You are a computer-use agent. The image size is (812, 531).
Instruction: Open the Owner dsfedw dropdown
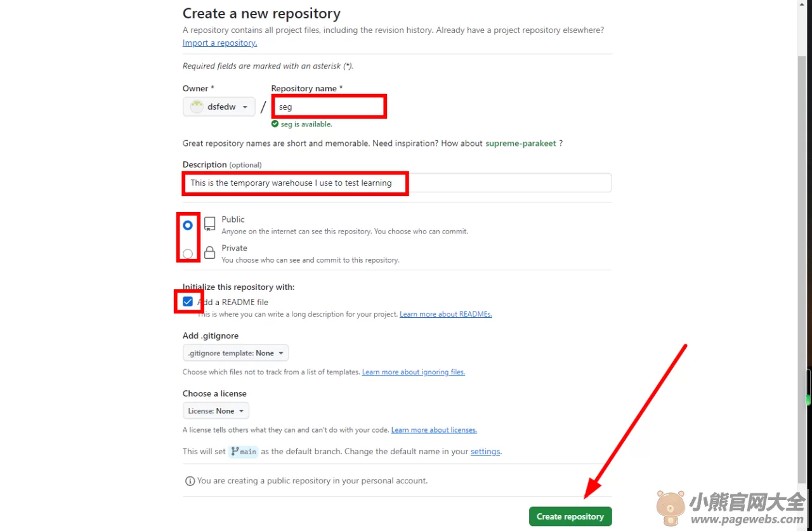coord(219,107)
